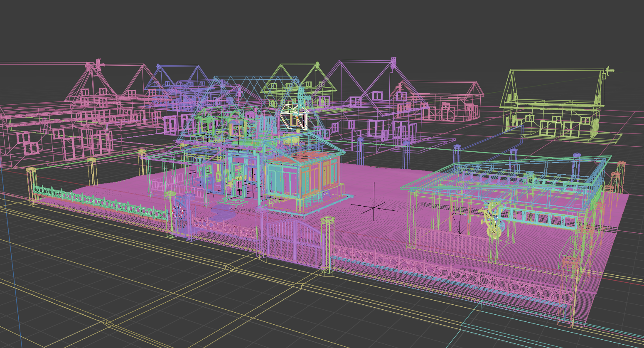Screen dimensions: 644x348
Task: Click the antenna atop the far-right green house
Action: pyautogui.click(x=607, y=71)
